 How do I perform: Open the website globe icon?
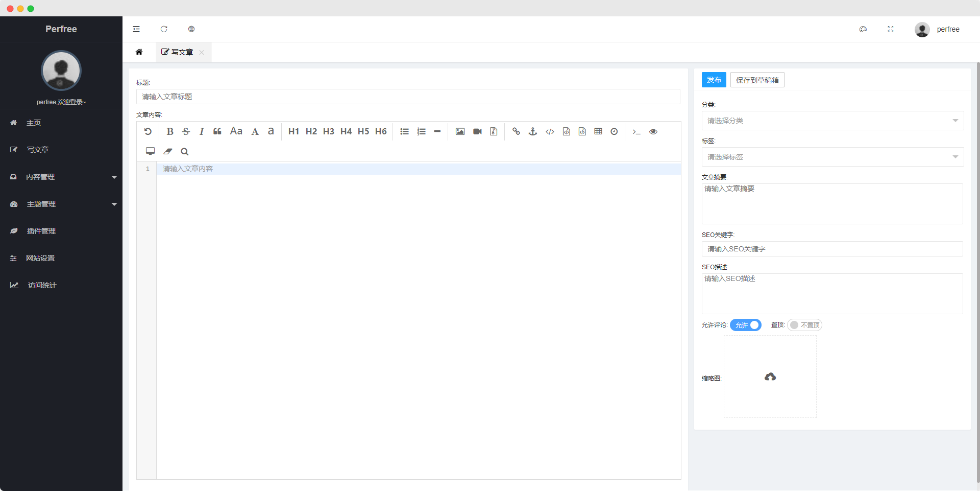click(x=191, y=29)
